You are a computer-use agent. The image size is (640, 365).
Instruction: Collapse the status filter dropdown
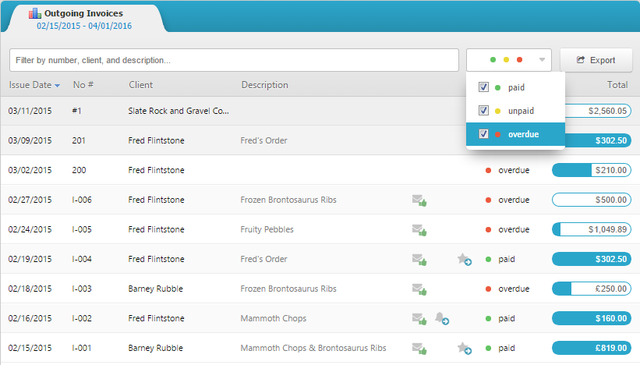[x=542, y=60]
